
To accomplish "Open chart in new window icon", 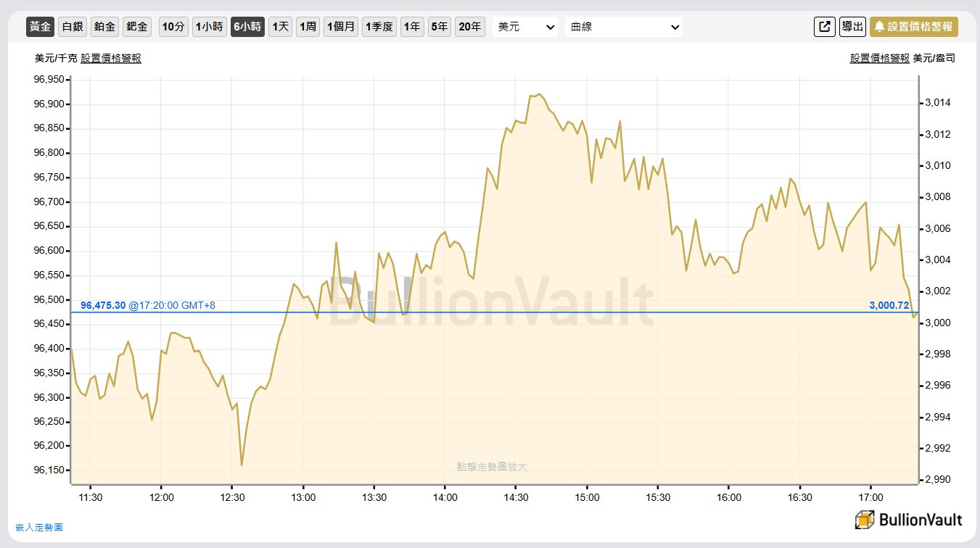I will (x=825, y=27).
